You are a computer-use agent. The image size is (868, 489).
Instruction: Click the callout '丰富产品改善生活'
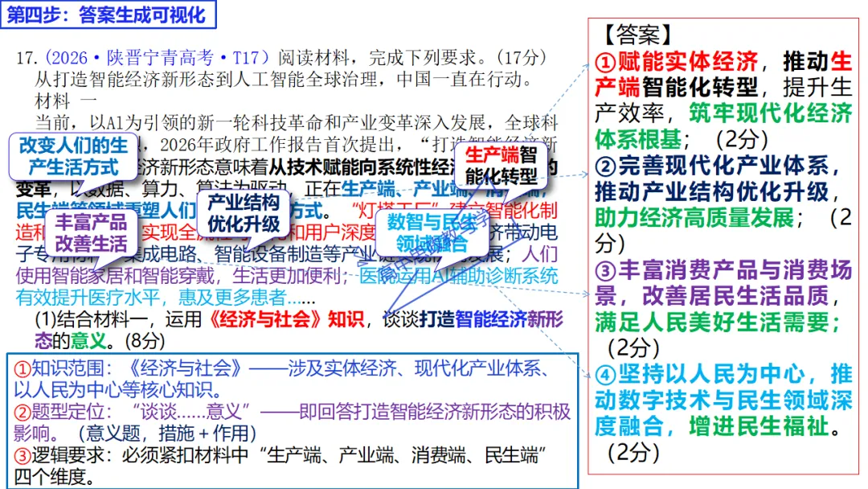point(91,232)
